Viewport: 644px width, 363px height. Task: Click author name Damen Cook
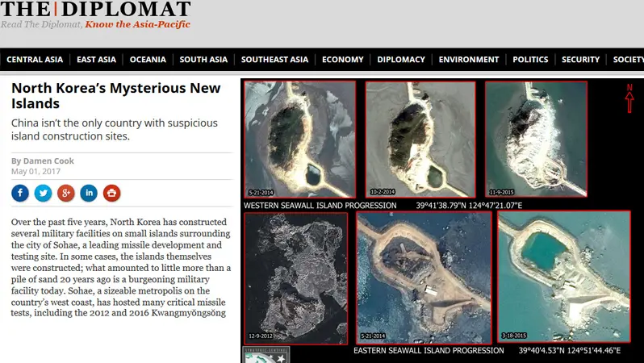(48, 161)
